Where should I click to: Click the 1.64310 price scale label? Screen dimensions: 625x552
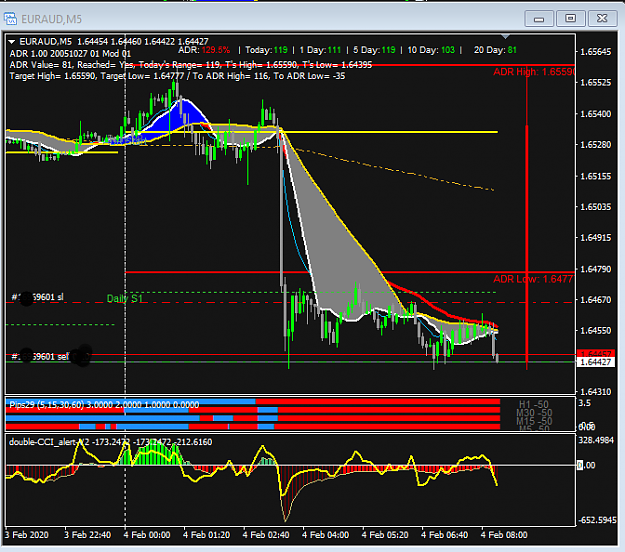[596, 392]
